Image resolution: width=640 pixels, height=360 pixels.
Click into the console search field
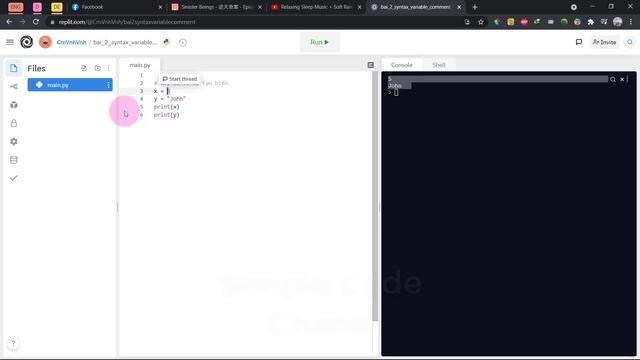[x=497, y=79]
